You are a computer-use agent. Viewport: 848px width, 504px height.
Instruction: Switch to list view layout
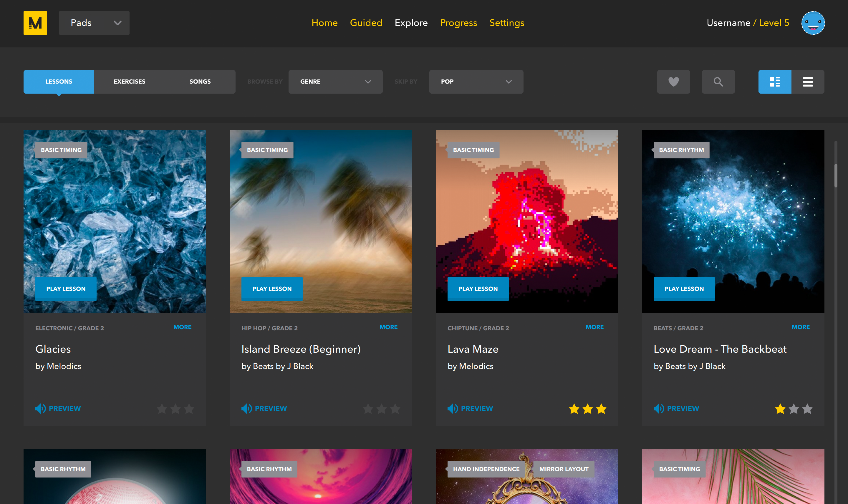tap(807, 82)
